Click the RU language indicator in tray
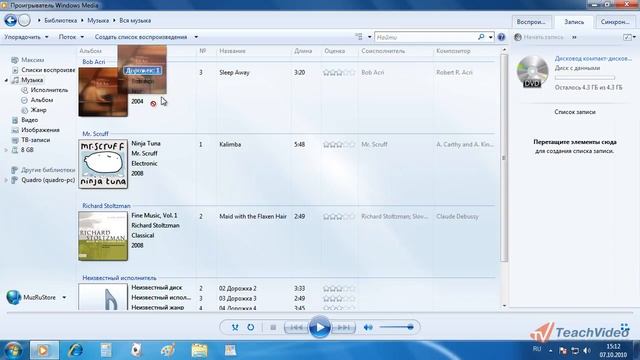 point(537,349)
